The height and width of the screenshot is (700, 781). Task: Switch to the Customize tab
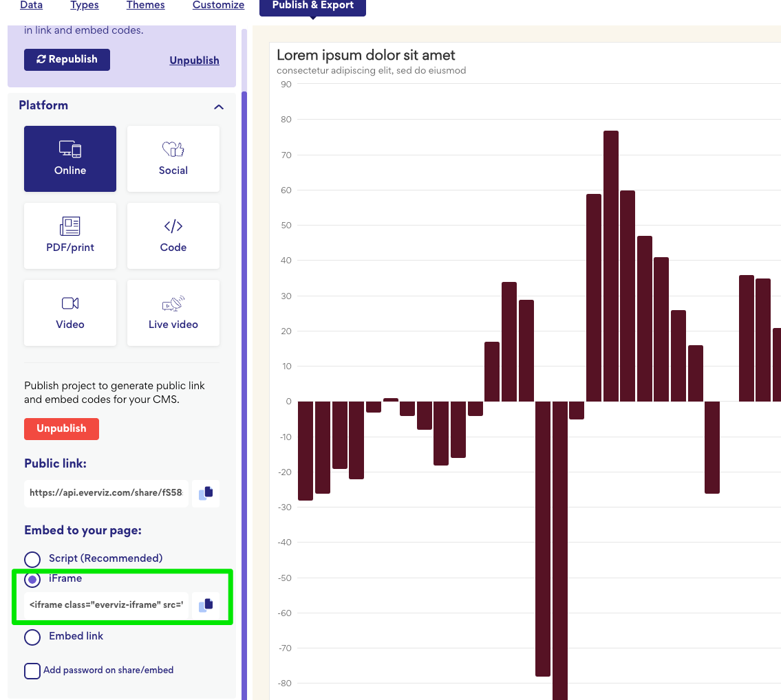(218, 6)
